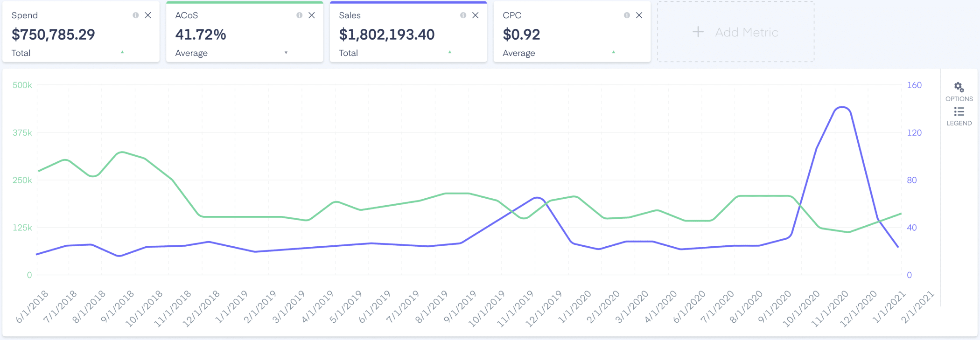Remove the ACoS metric card
The image size is (980, 340).
click(x=312, y=15)
